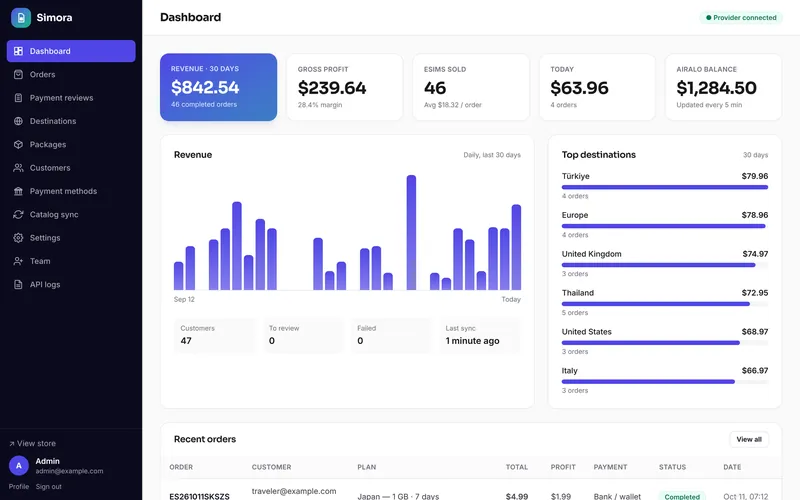Select the Revenue 30 days card
The height and width of the screenshot is (500, 800).
pyautogui.click(x=218, y=87)
